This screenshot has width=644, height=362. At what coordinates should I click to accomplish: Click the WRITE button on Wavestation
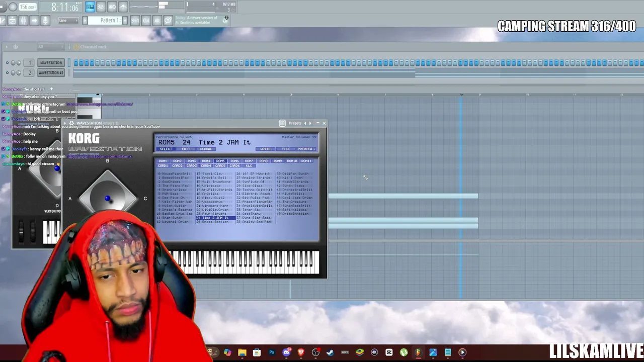[265, 149]
